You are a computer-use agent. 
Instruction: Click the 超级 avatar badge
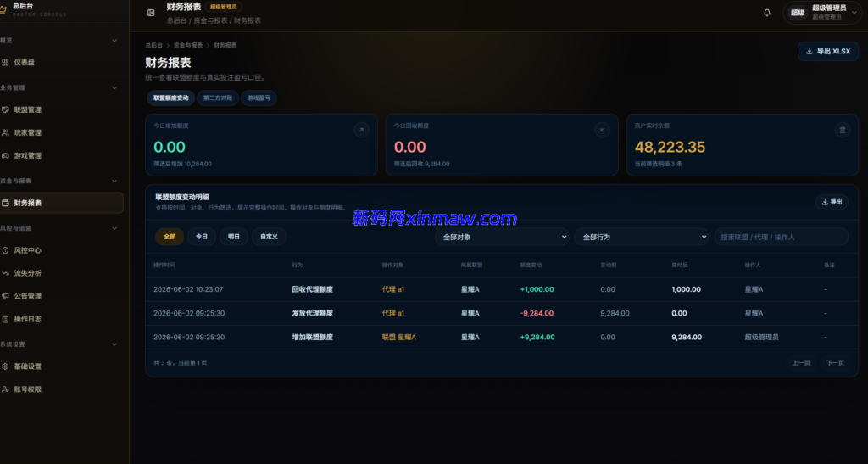pos(798,13)
